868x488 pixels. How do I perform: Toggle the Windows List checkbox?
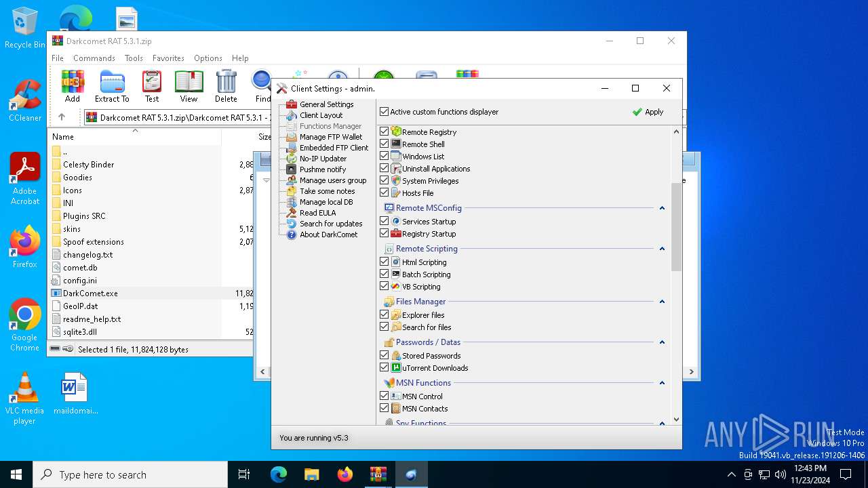tap(384, 156)
